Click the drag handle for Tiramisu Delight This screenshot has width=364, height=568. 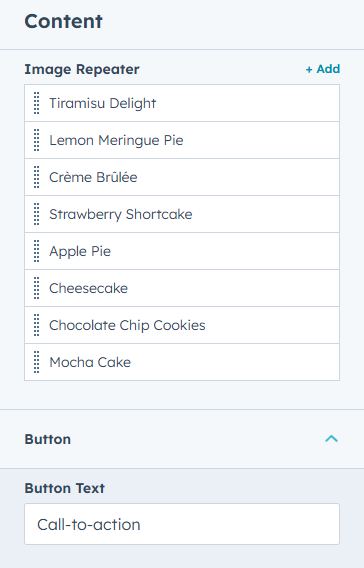click(x=37, y=103)
